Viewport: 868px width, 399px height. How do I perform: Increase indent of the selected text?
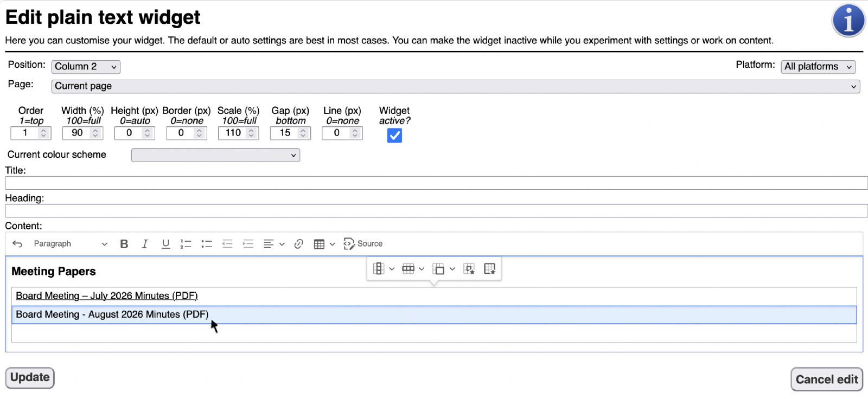tap(248, 244)
